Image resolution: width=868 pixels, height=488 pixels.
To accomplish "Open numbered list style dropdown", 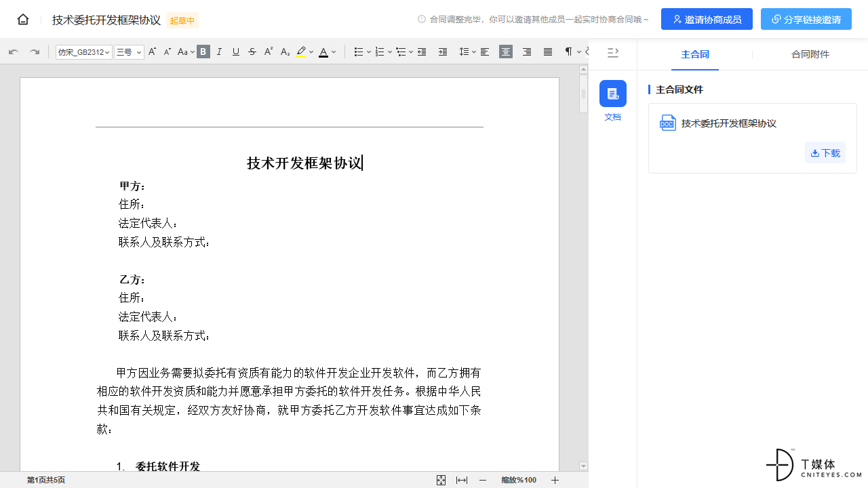I will click(389, 52).
